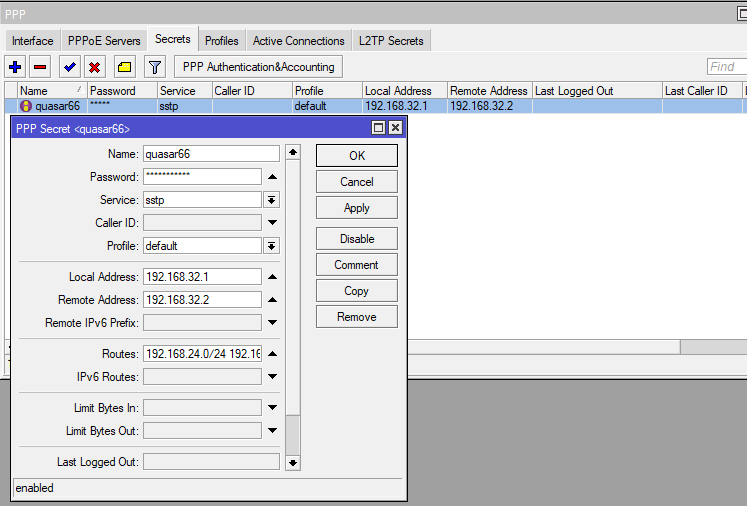Click the dialog scrollbar up arrow

click(x=293, y=152)
